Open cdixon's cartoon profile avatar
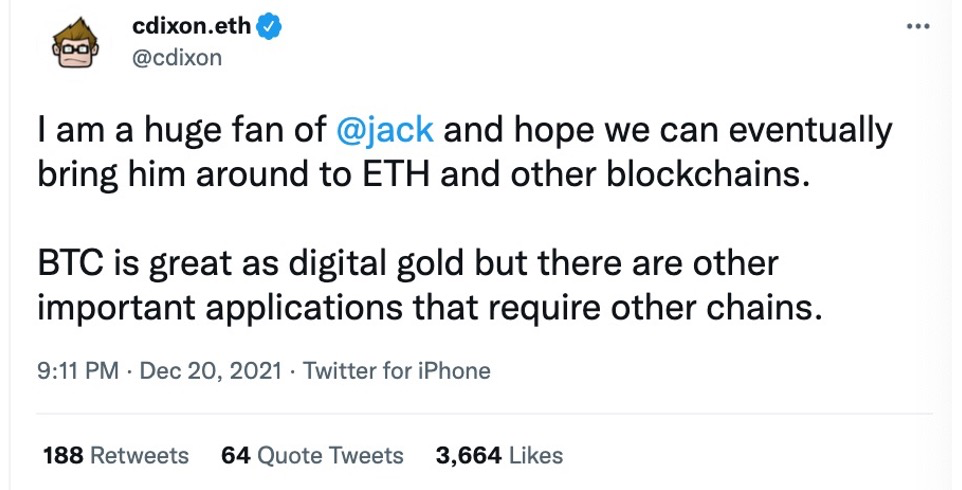Viewport: 962px width, 490px height. tap(75, 43)
